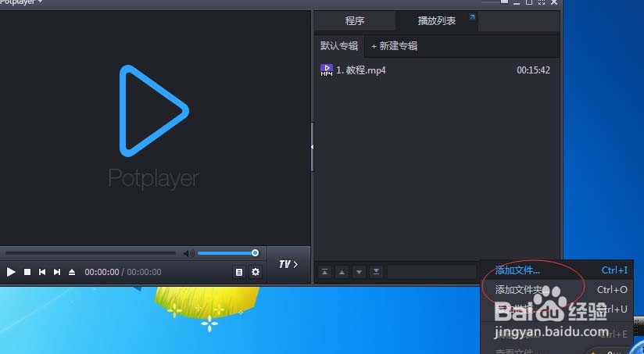
Task: Open the control panel gear icon
Action: click(x=256, y=272)
